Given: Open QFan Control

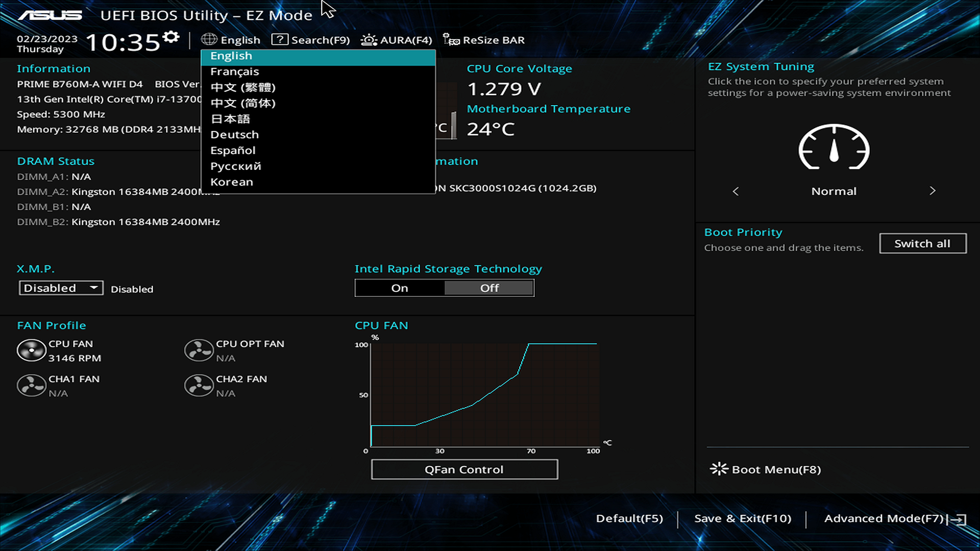Looking at the screenshot, I should [464, 469].
